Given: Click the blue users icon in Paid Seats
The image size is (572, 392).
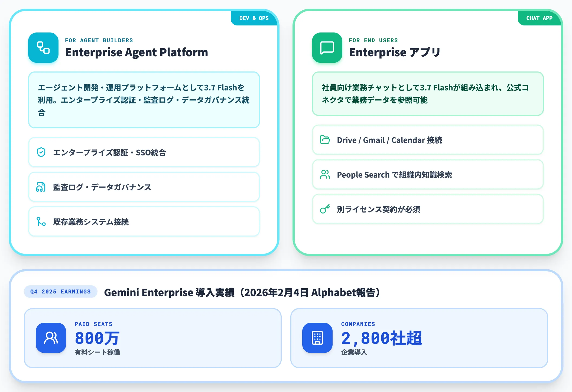Looking at the screenshot, I should click(51, 338).
